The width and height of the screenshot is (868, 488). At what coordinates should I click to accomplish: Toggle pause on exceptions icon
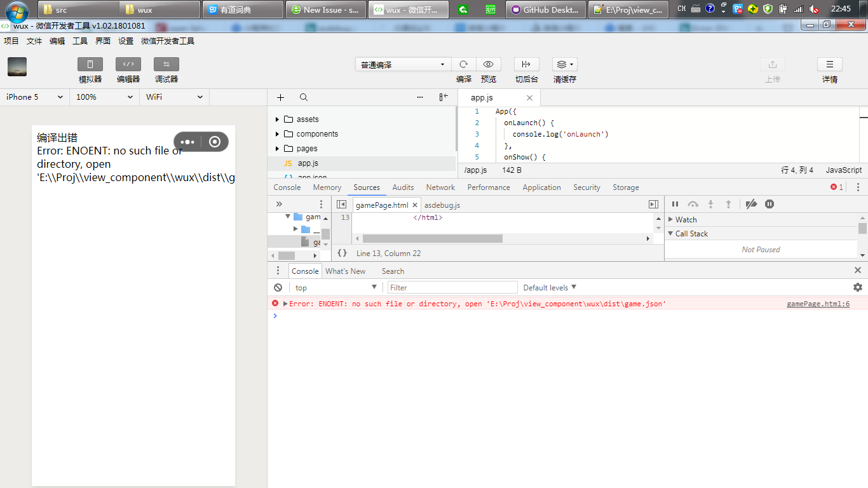[770, 204]
